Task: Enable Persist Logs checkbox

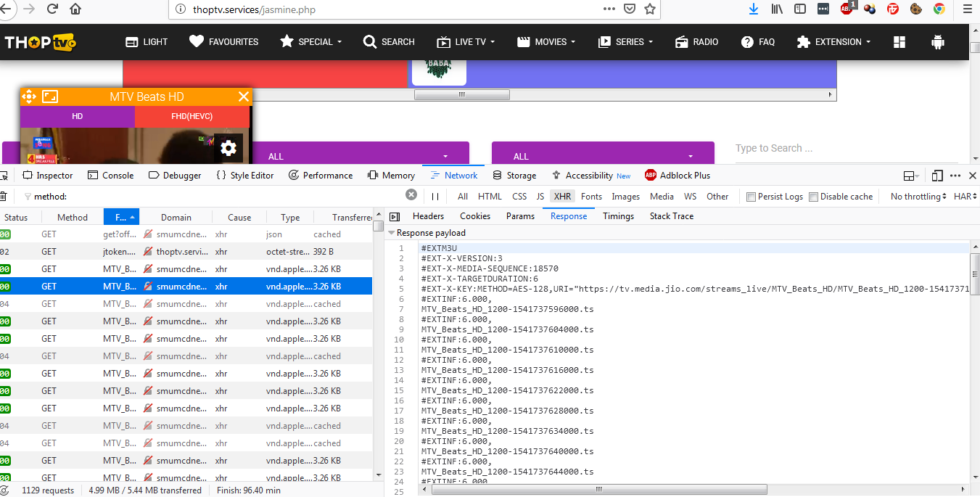Action: [751, 197]
